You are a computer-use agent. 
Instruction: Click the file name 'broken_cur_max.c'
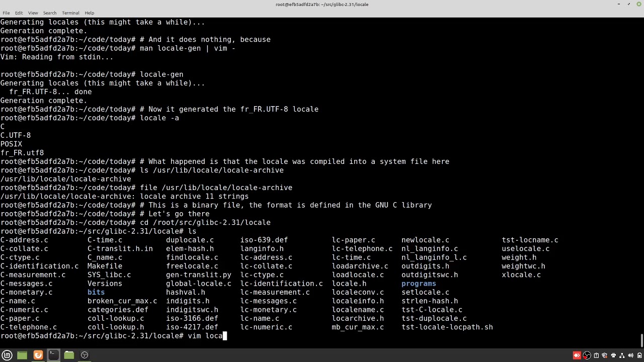tap(122, 301)
